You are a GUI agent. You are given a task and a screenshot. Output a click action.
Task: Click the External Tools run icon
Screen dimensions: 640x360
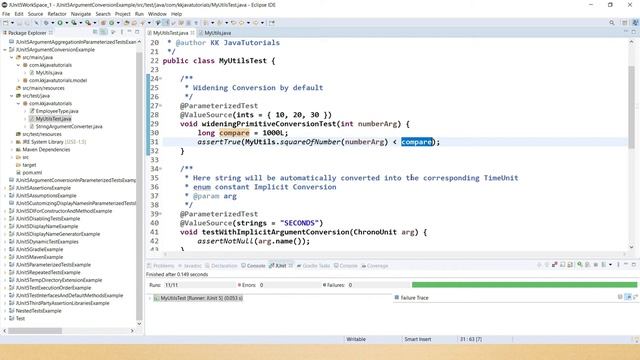[x=88, y=23]
